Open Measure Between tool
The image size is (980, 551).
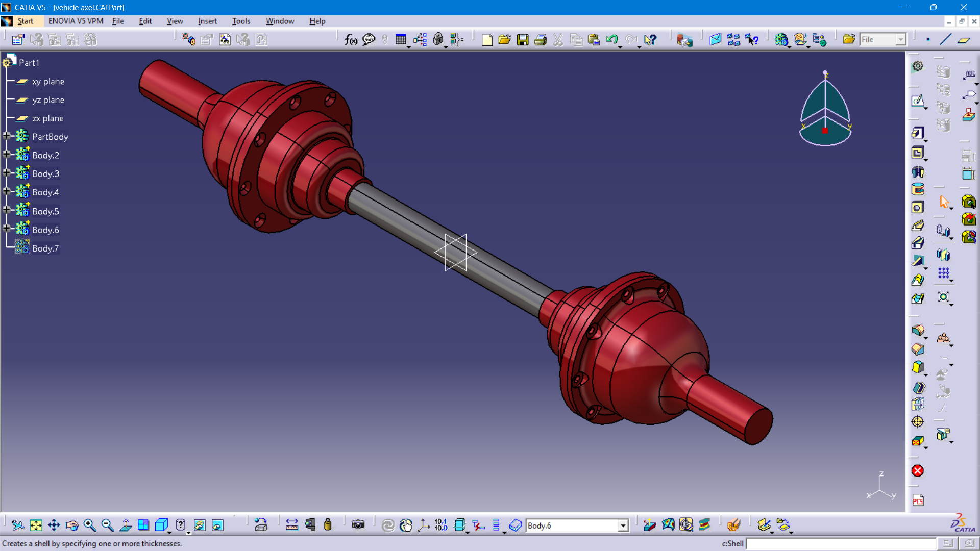coord(291,525)
